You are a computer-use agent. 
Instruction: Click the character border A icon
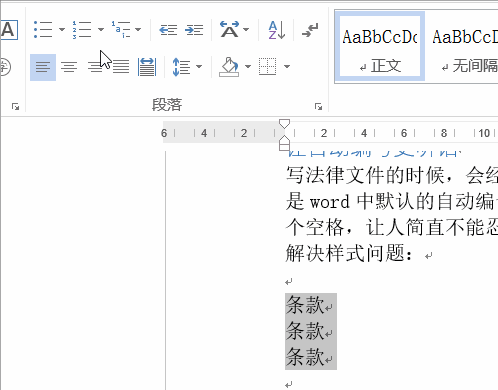(x=9, y=30)
